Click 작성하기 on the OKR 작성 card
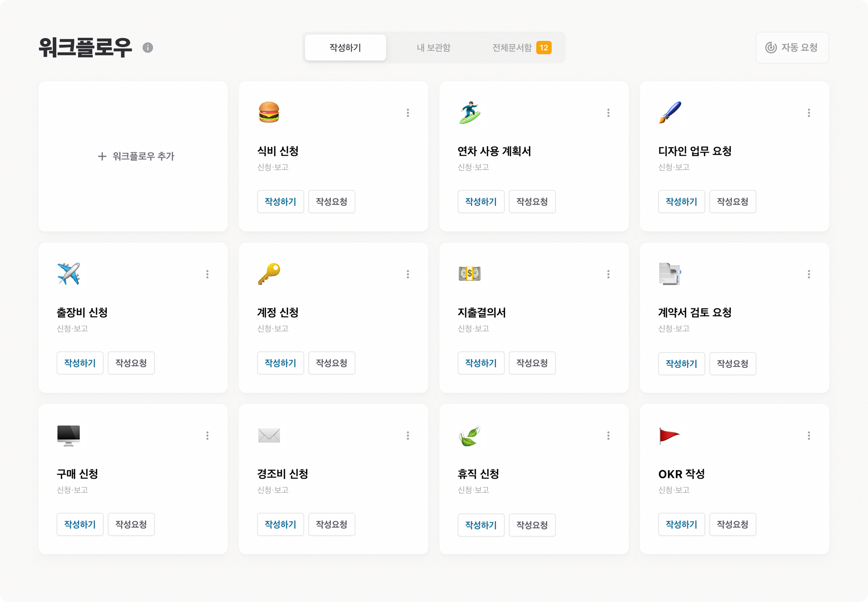The height and width of the screenshot is (602, 868). [x=681, y=524]
